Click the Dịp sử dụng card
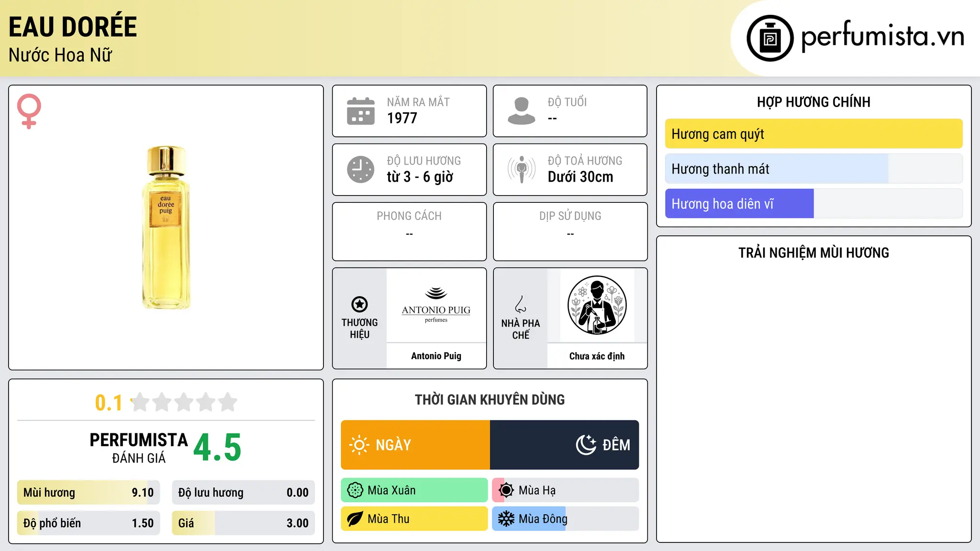Viewport: 980px width, 551px height. (x=570, y=231)
